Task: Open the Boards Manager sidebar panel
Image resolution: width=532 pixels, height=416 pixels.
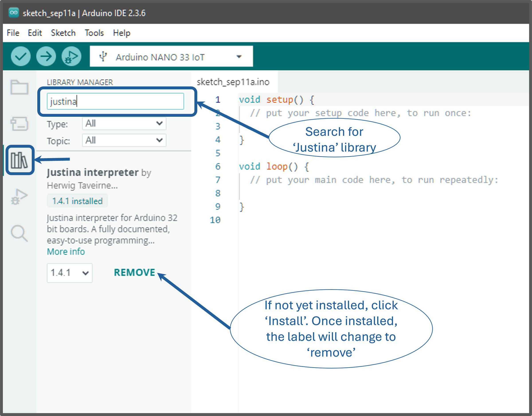Action: coord(20,124)
